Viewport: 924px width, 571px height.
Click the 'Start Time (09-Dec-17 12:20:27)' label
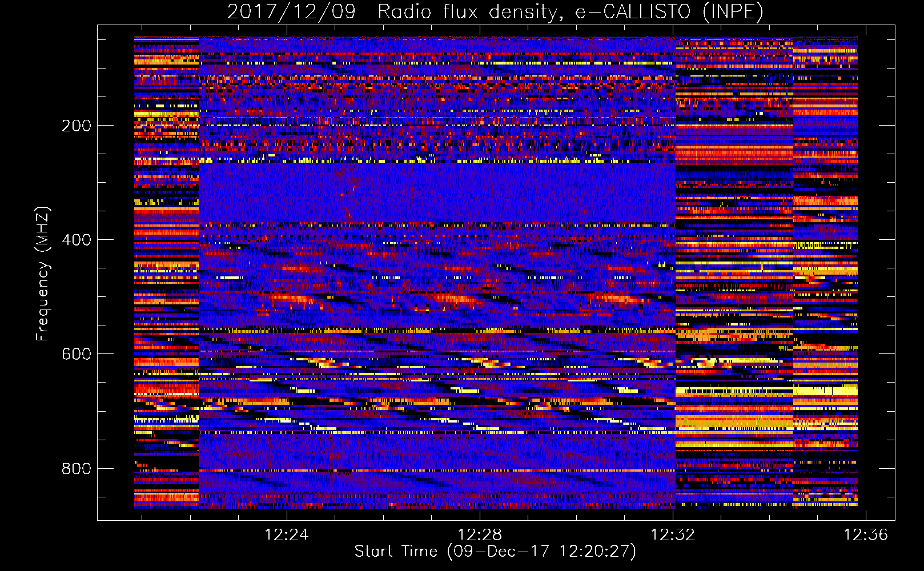[495, 552]
